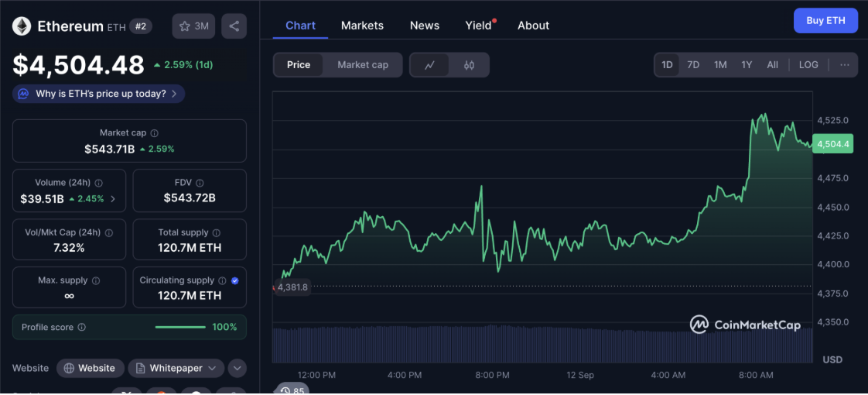Viewport: 868px width, 395px height.
Task: Expand Volume (24h) details arrow
Action: (x=114, y=199)
